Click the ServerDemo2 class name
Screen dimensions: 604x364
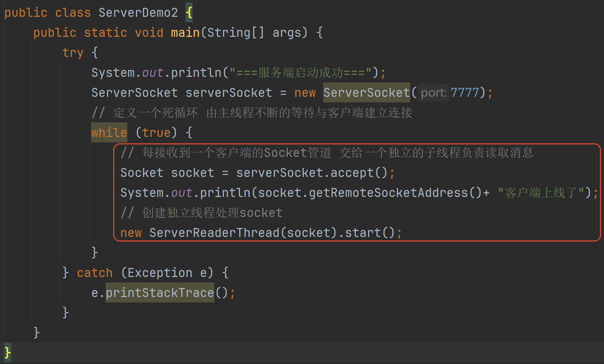tap(138, 13)
